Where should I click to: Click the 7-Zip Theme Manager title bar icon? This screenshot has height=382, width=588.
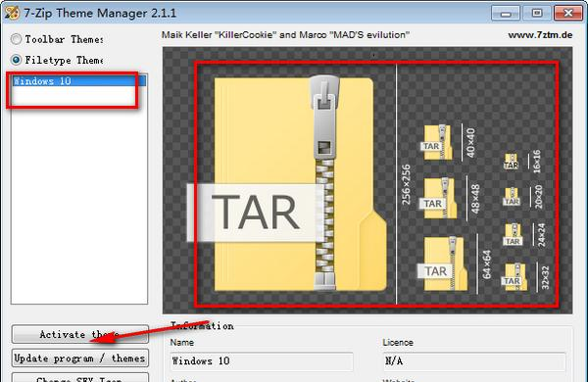point(12,13)
